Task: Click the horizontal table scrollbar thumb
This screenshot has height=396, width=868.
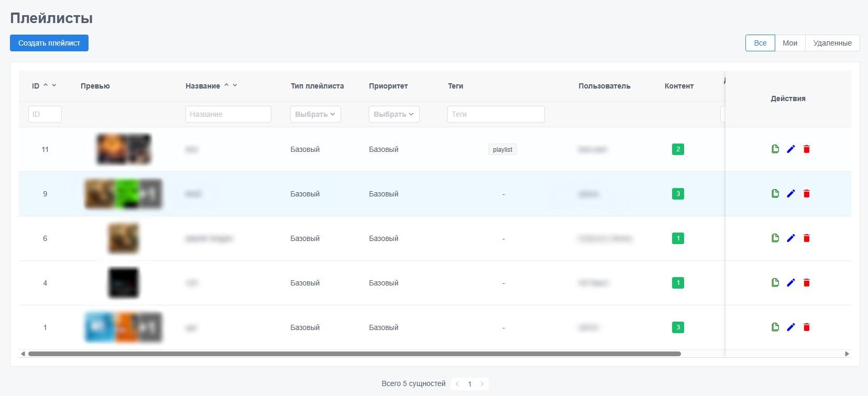Action: pyautogui.click(x=355, y=354)
